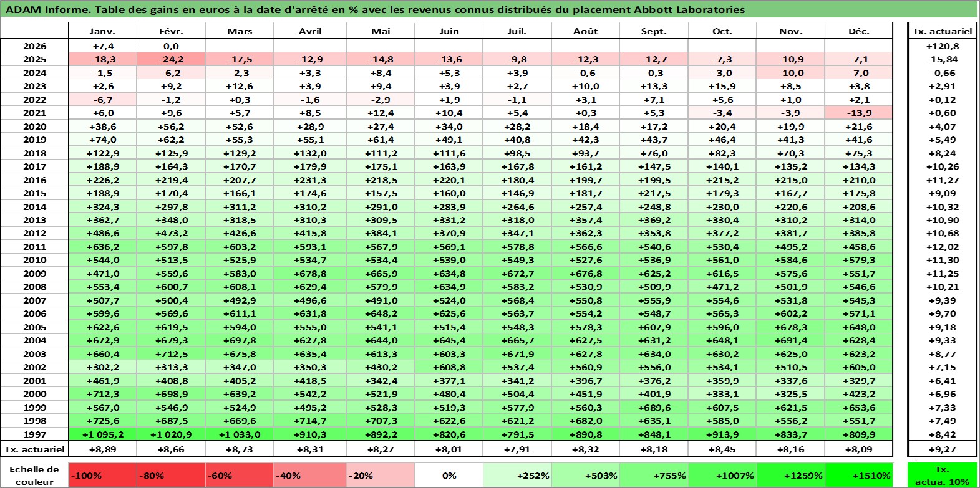The height and width of the screenshot is (488, 980).
Task: Click the Août column header
Action: (x=585, y=31)
